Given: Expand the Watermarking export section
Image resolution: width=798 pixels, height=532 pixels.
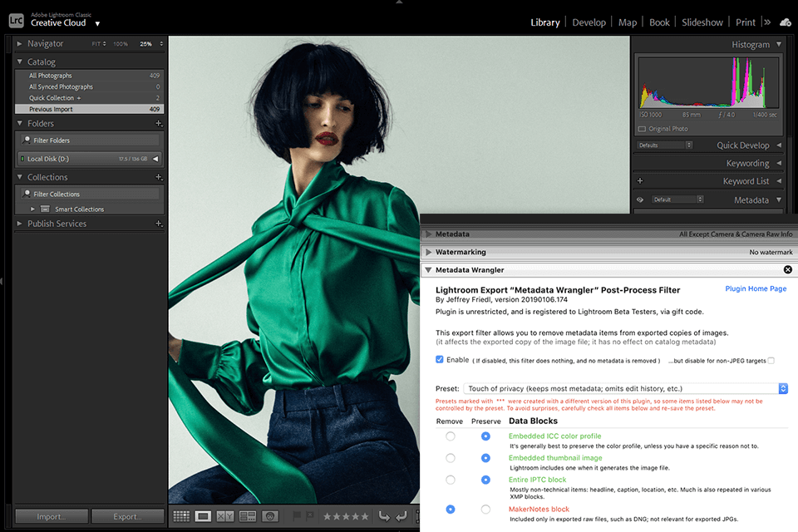Looking at the screenshot, I should tap(429, 252).
